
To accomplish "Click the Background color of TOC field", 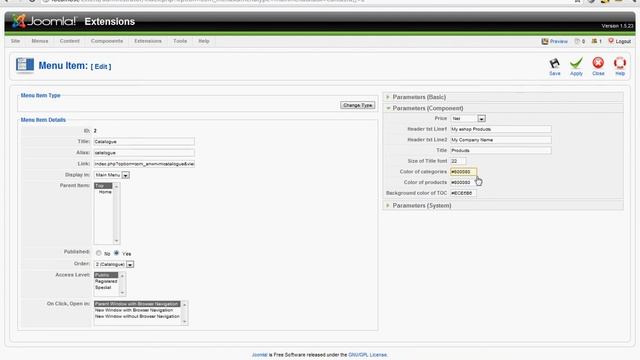I will click(463, 193).
